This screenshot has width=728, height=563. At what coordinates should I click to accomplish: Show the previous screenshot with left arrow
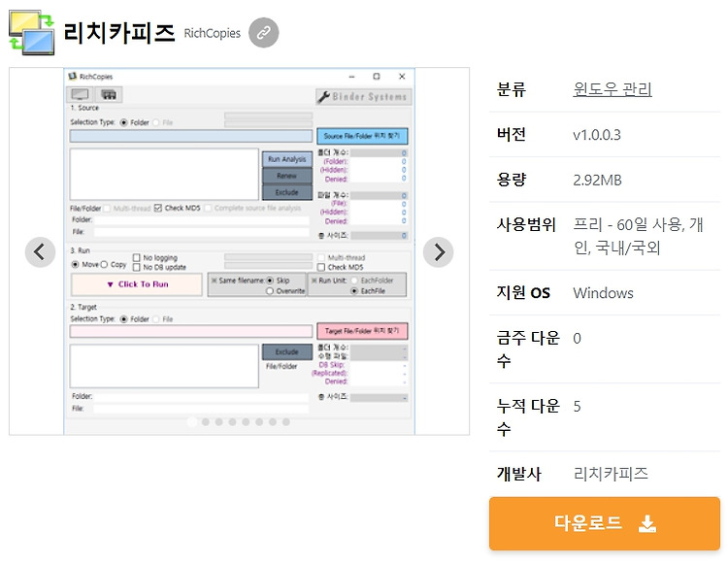click(x=41, y=252)
